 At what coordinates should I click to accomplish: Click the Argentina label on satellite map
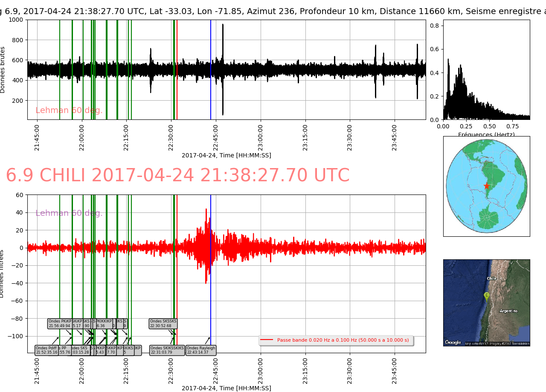pos(508,311)
